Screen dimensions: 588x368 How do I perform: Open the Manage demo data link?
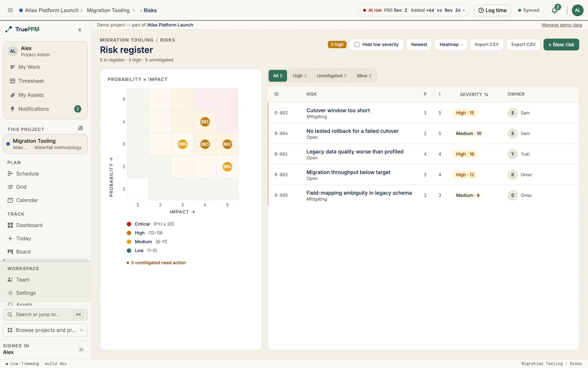coord(562,25)
